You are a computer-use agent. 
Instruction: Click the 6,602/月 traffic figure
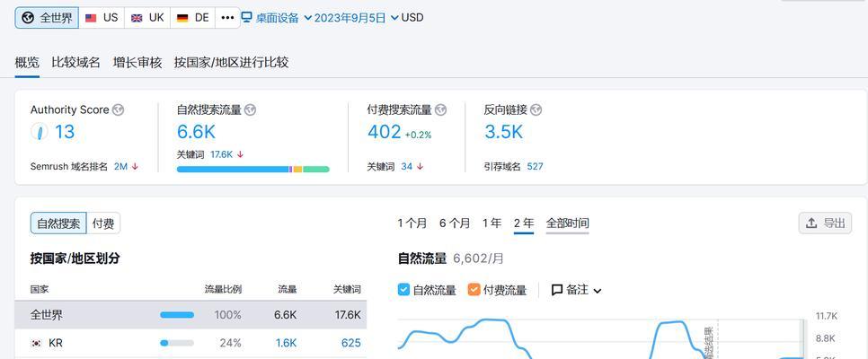pyautogui.click(x=478, y=258)
